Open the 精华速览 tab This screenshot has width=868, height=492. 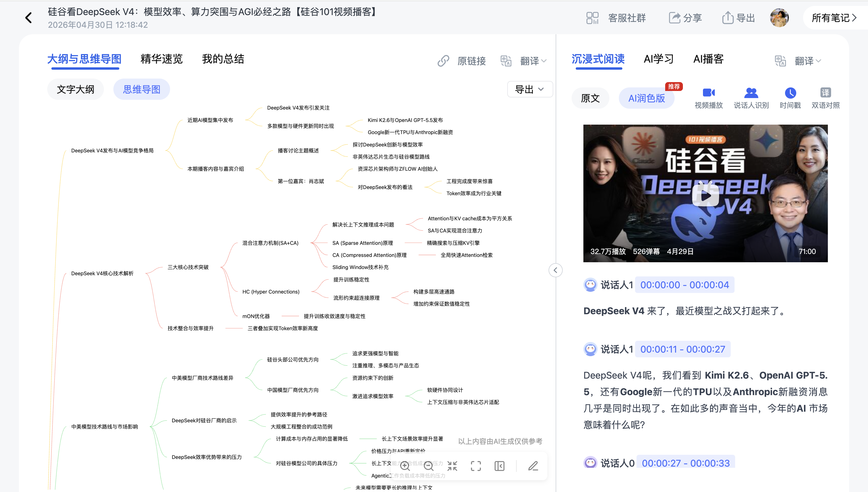(161, 59)
